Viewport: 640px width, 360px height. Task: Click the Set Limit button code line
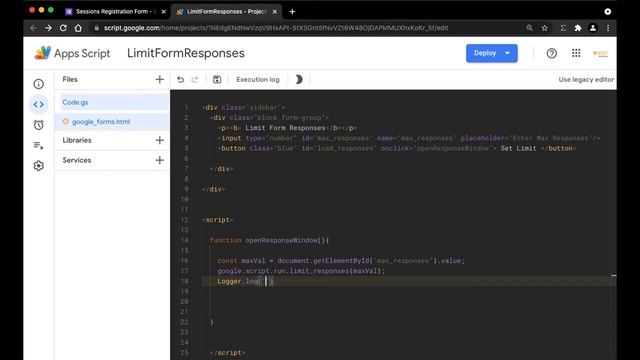click(x=397, y=149)
